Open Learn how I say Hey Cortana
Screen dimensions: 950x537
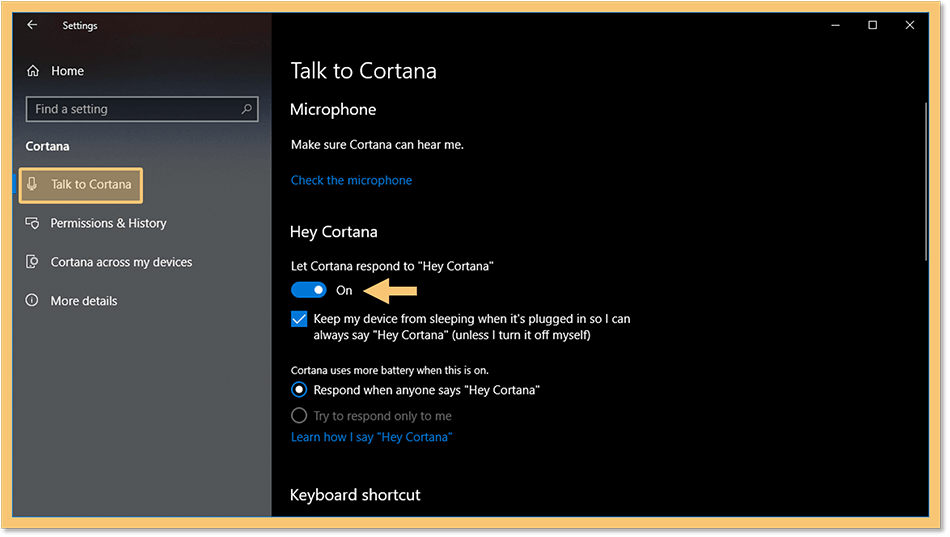[371, 437]
